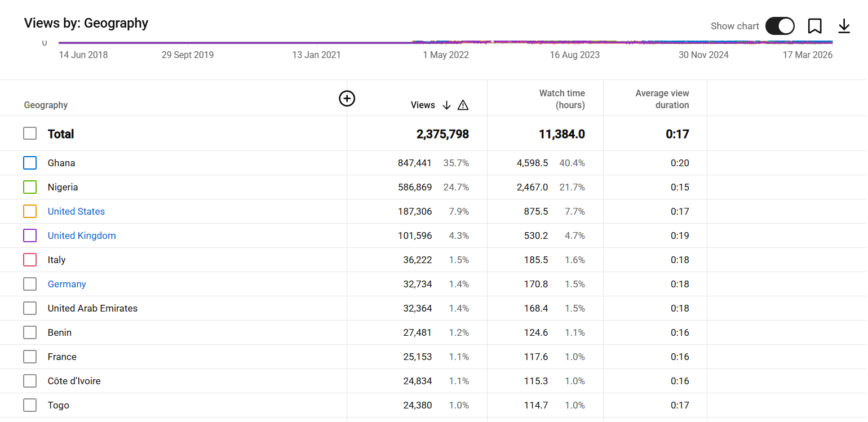Toggle the Italy color checkbox
The width and height of the screenshot is (868, 422).
tap(30, 260)
